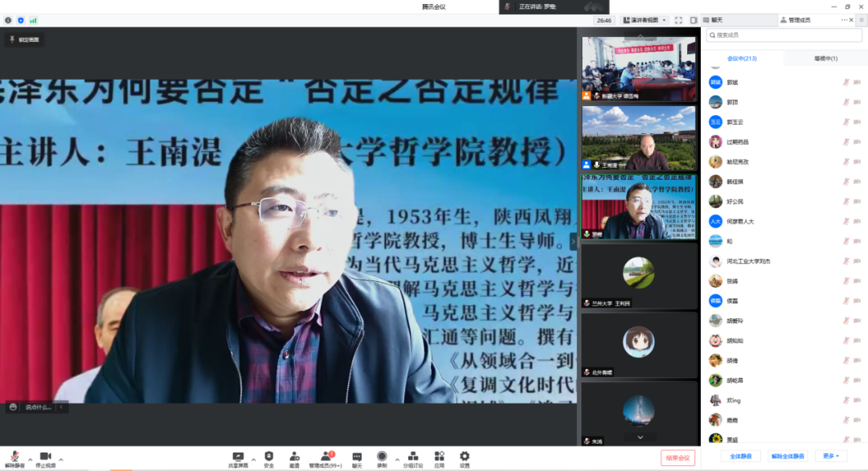Click the network signal strength icon
The height and width of the screenshot is (471, 868).
pyautogui.click(x=33, y=20)
